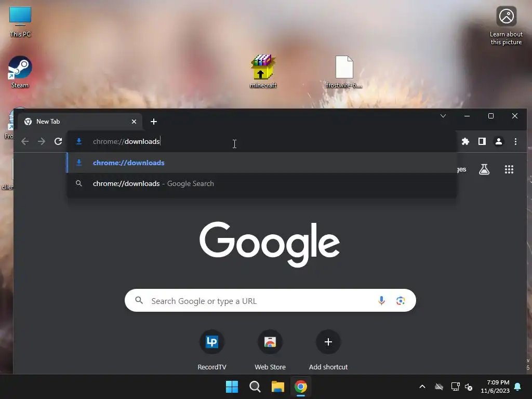The width and height of the screenshot is (532, 399).
Task: Maximize the Chrome window
Action: (x=490, y=116)
